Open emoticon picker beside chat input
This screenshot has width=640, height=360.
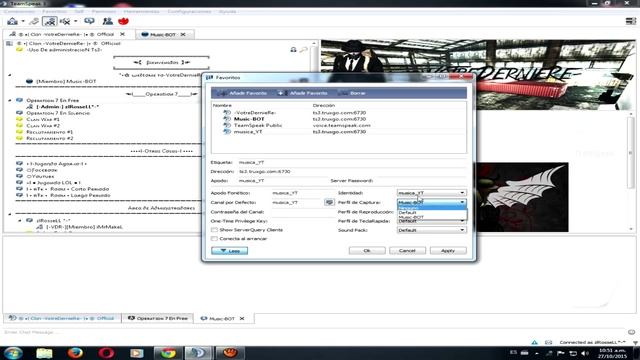[631, 332]
